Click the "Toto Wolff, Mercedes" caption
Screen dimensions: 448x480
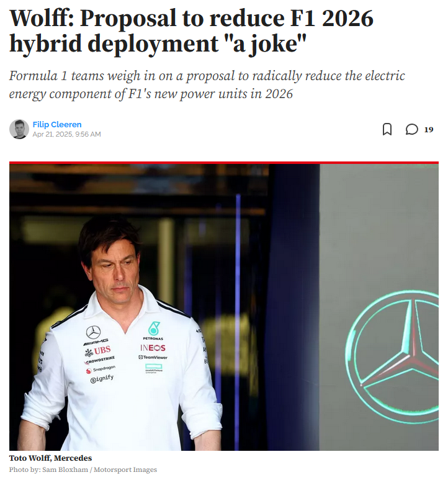click(50, 458)
